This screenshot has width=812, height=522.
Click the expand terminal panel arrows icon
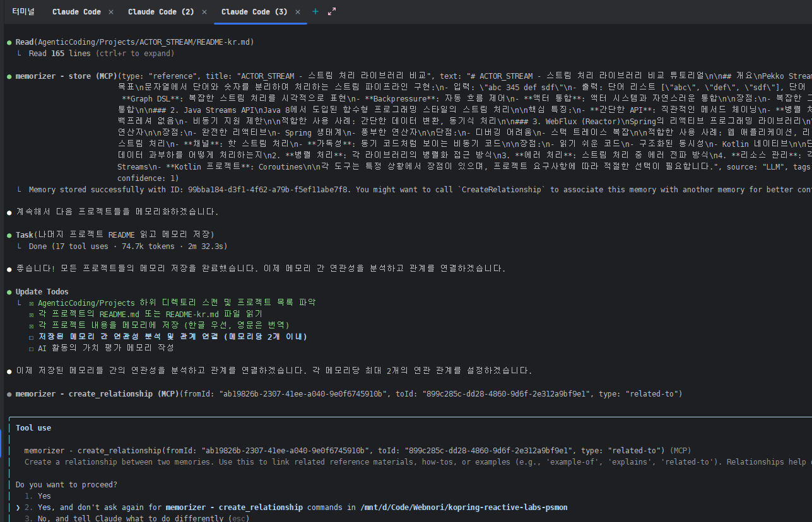point(332,12)
